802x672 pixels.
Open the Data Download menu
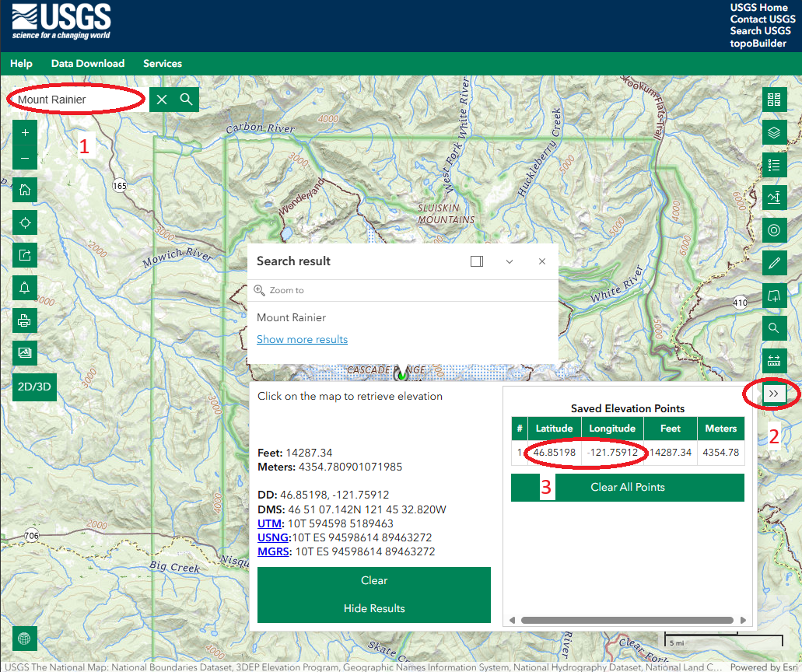tap(88, 64)
